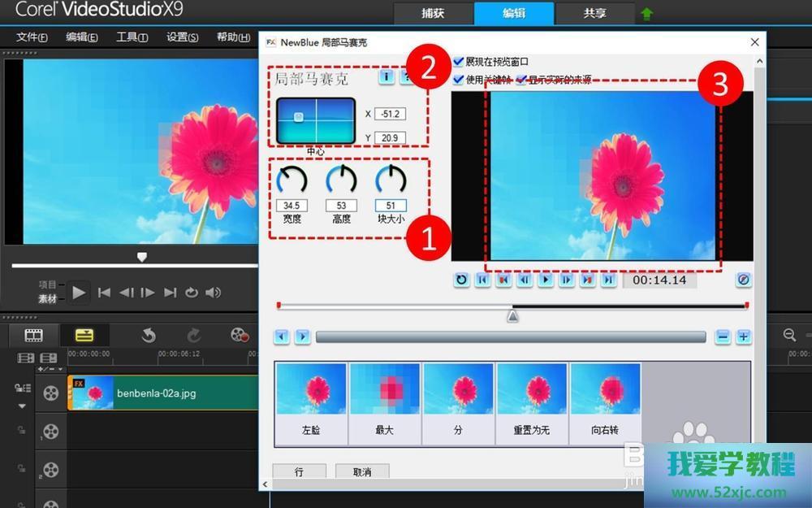Open the 文件 menu

click(32, 37)
